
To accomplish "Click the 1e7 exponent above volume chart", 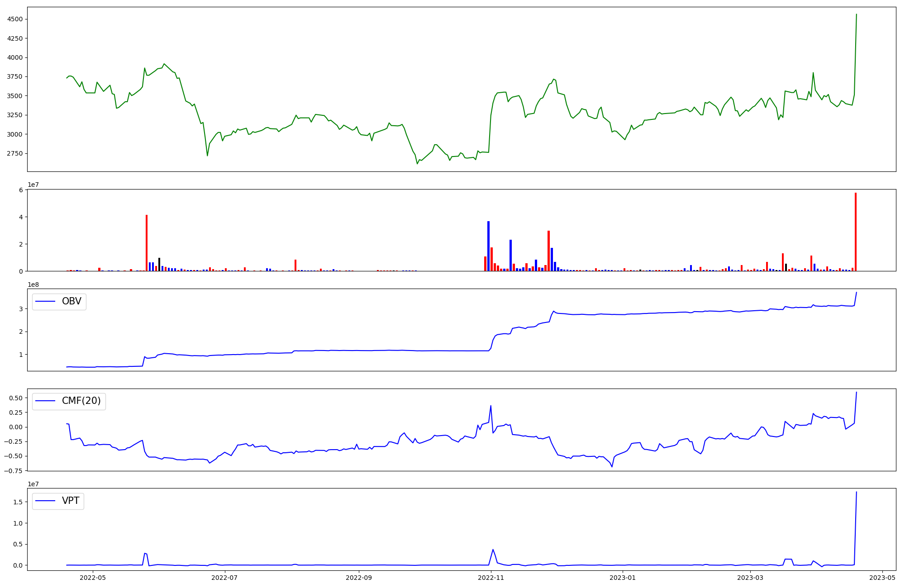I will point(33,185).
